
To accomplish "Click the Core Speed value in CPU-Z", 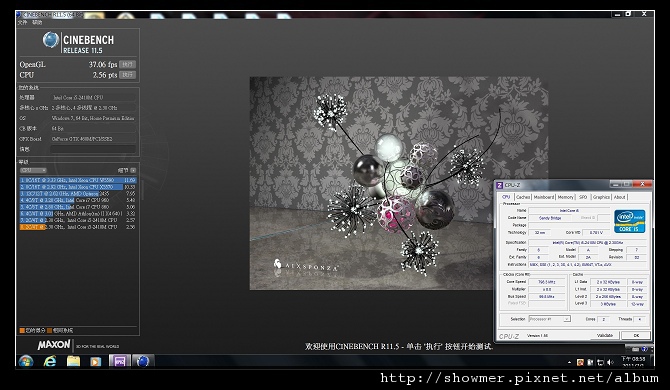I will pyautogui.click(x=547, y=282).
